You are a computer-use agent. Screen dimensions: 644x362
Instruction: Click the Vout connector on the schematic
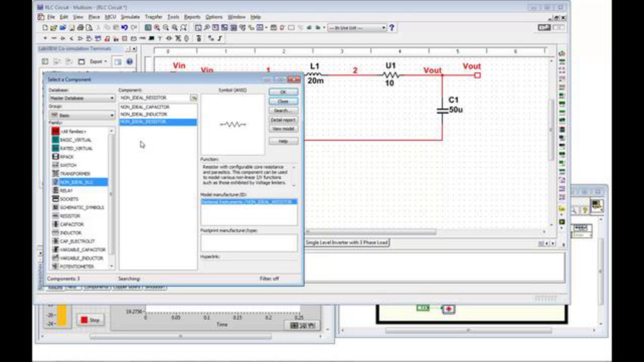pyautogui.click(x=477, y=75)
